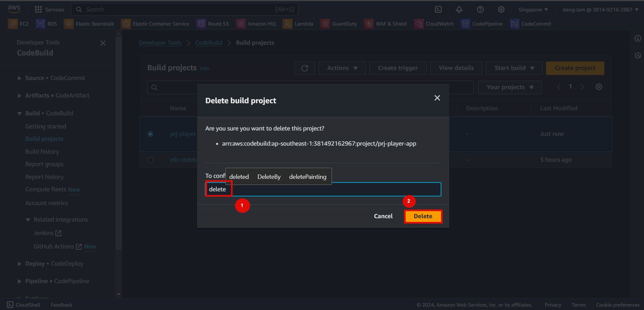Open the info panel icon on right edge
The image size is (644, 310).
tap(638, 38)
